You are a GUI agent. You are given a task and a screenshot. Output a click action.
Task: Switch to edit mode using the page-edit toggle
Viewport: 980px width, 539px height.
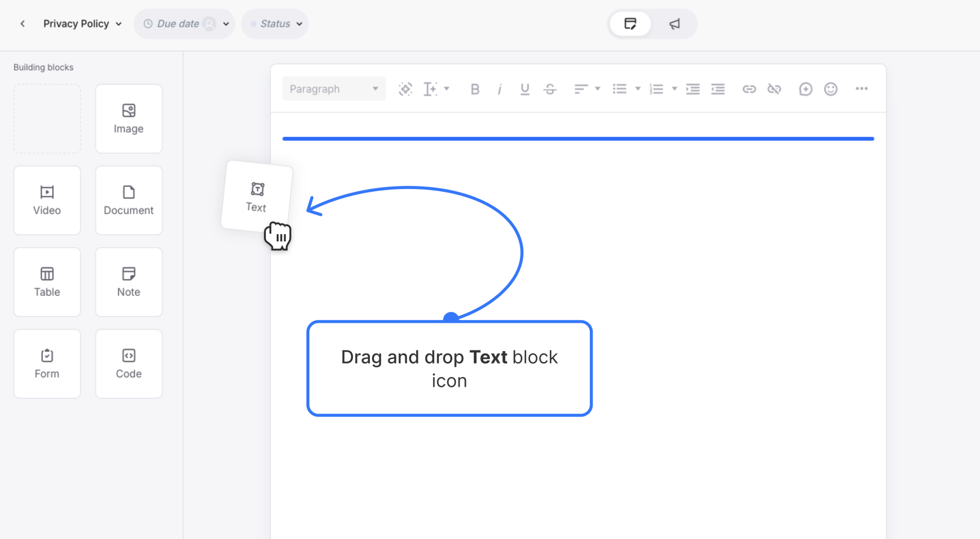coord(630,24)
